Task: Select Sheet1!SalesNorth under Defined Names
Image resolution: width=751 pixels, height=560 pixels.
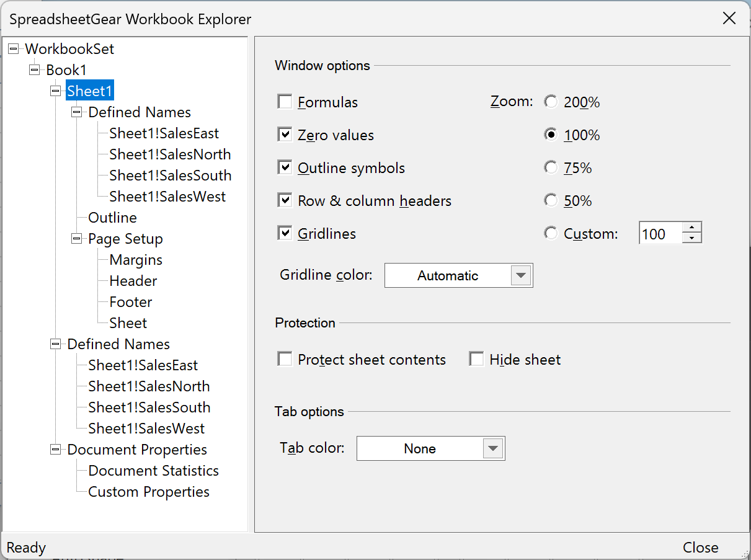Action: (x=169, y=154)
